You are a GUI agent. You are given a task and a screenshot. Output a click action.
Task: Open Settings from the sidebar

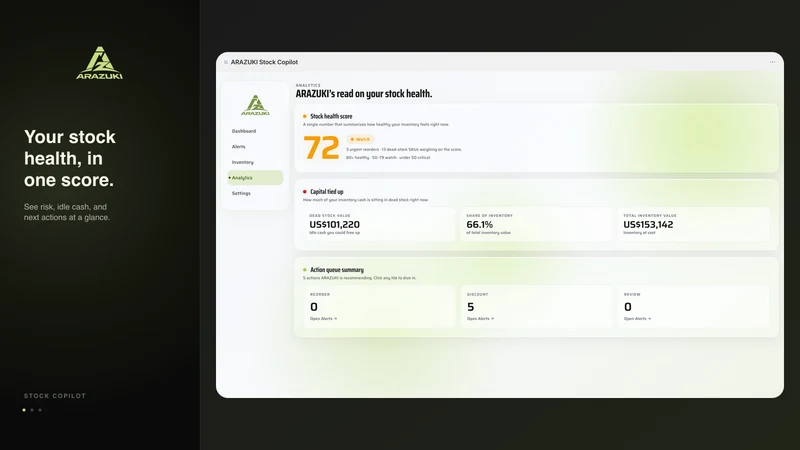tap(241, 193)
